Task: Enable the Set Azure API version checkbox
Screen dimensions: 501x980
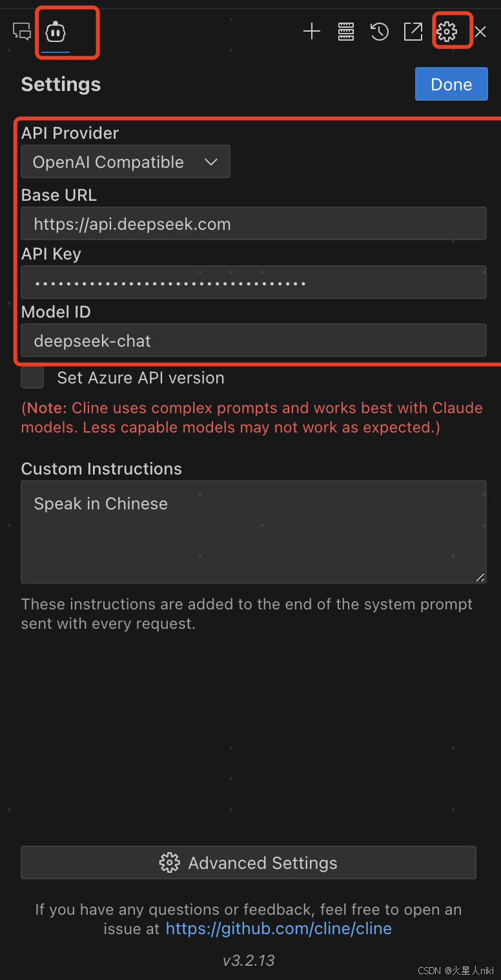Action: pos(32,377)
